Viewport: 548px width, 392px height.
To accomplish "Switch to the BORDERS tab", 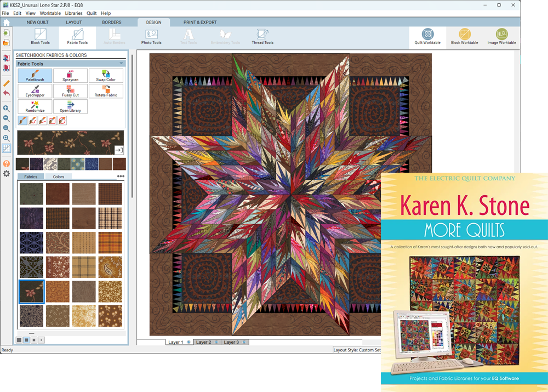I will click(112, 22).
